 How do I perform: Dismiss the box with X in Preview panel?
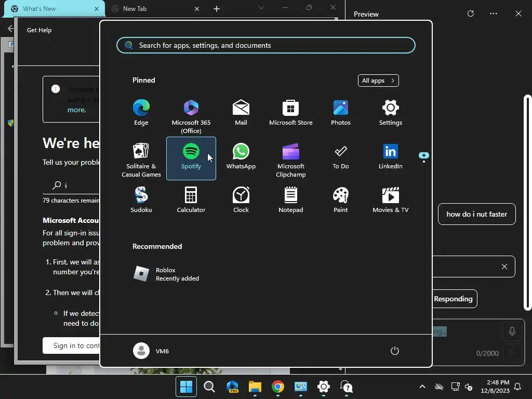click(x=504, y=267)
